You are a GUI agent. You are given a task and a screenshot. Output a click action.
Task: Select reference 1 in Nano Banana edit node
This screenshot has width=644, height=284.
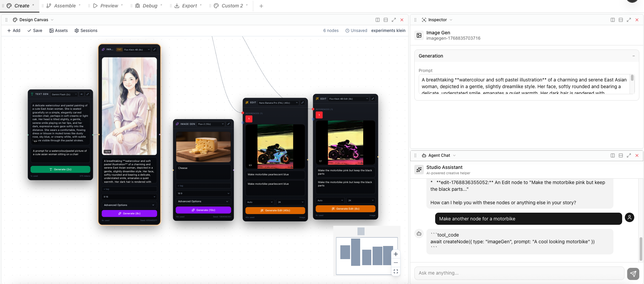(249, 119)
